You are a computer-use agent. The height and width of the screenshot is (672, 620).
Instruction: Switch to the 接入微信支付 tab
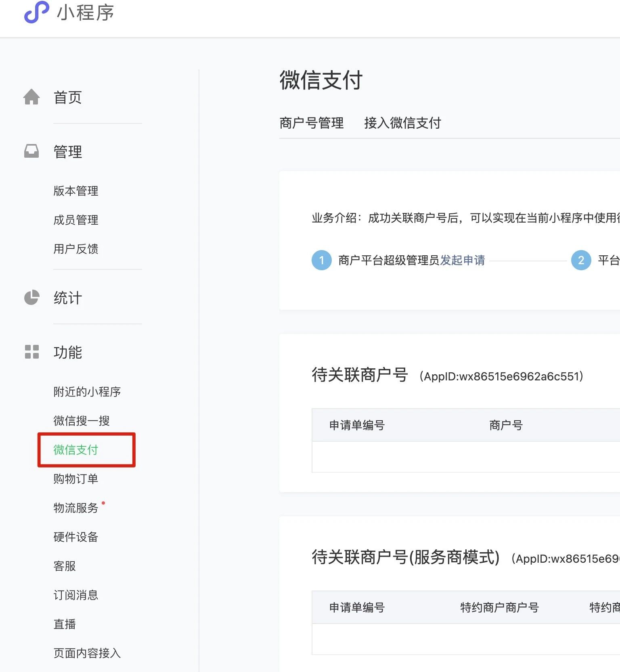[x=403, y=123]
